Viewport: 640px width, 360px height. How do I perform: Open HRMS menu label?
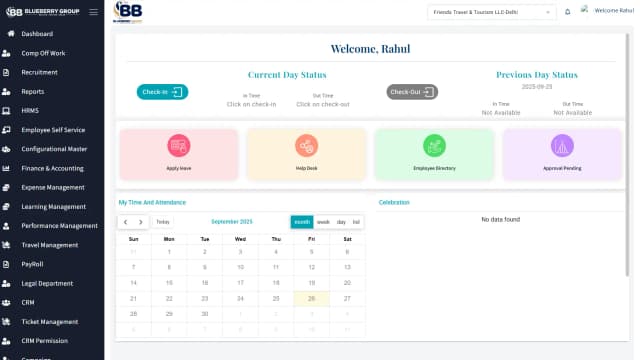(x=30, y=111)
